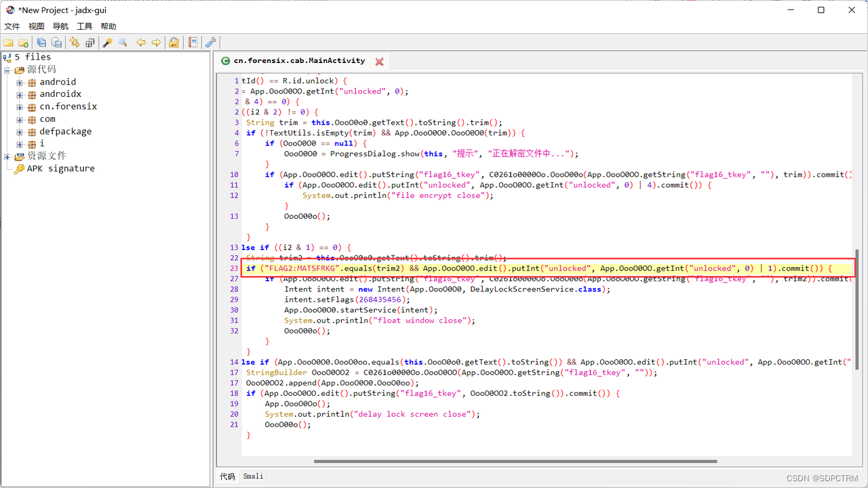The height and width of the screenshot is (488, 868).
Task: Open the 导航 menu
Action: (x=60, y=26)
